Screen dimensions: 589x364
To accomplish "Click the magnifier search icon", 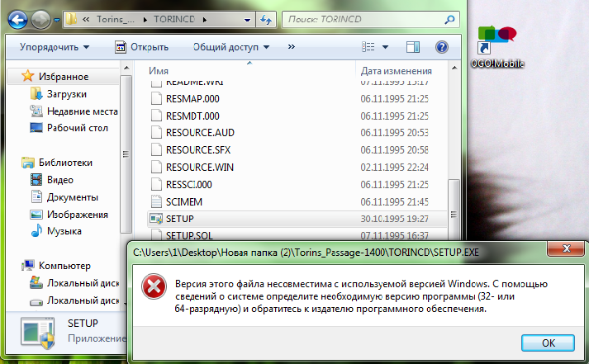I will pos(449,20).
